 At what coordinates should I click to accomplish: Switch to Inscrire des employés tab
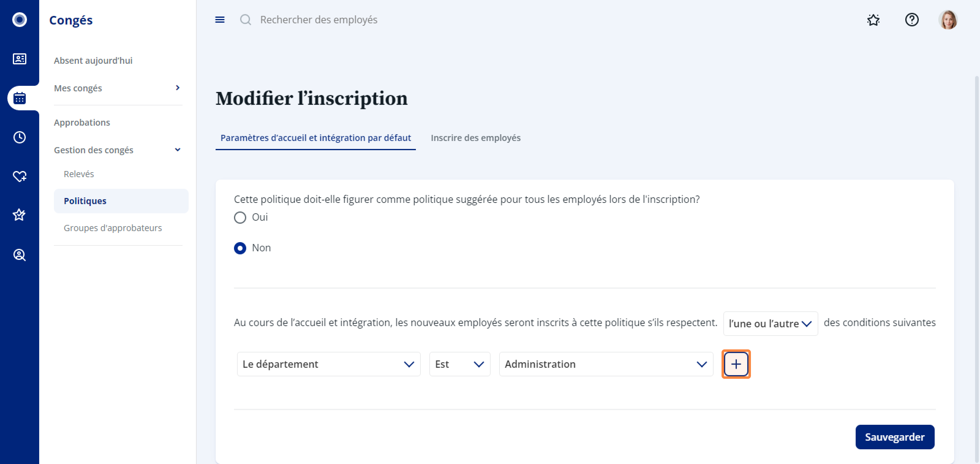coord(476,138)
